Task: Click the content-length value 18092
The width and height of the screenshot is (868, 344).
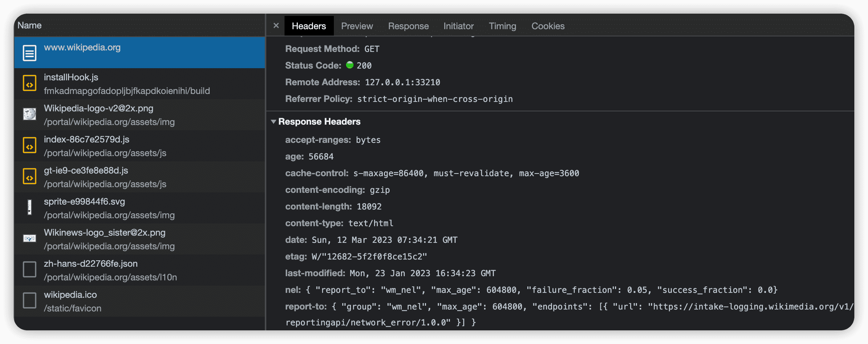Action: click(x=369, y=206)
